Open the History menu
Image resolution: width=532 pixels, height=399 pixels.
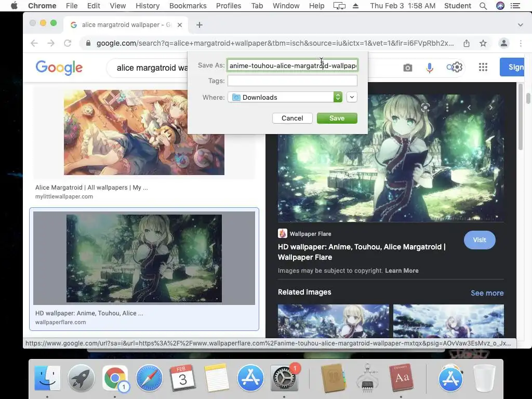pos(148,6)
